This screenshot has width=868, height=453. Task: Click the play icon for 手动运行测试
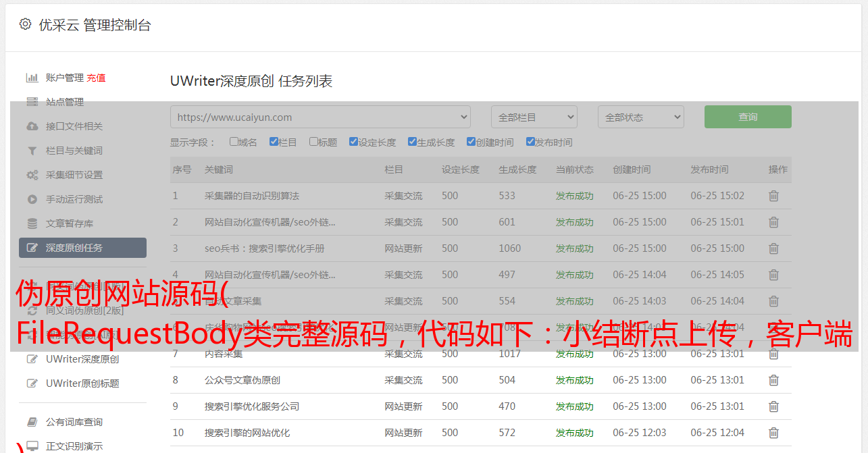coord(32,199)
